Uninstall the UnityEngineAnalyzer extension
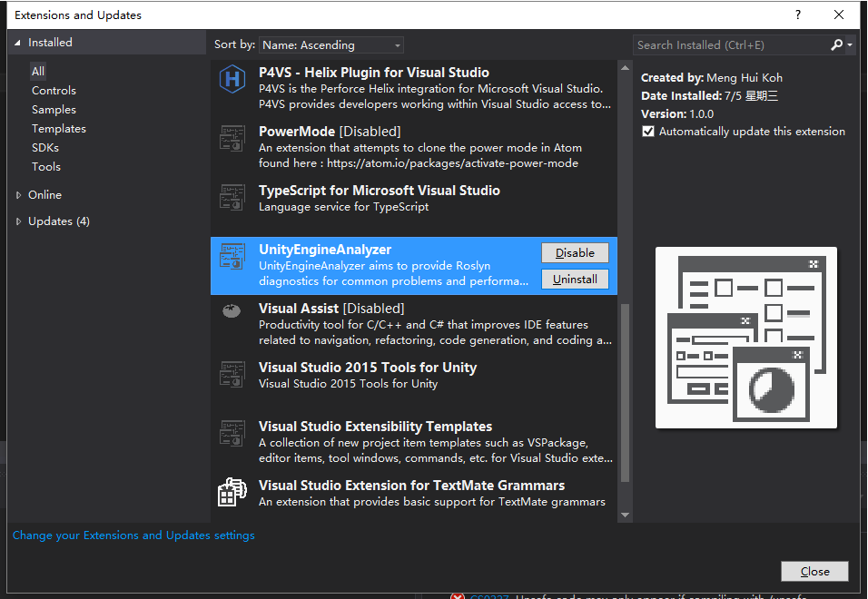This screenshot has width=868, height=599. (x=575, y=280)
